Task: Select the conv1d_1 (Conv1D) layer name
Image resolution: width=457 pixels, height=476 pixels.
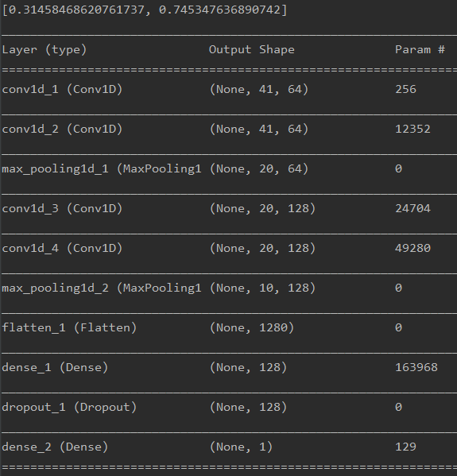Action: [62, 89]
